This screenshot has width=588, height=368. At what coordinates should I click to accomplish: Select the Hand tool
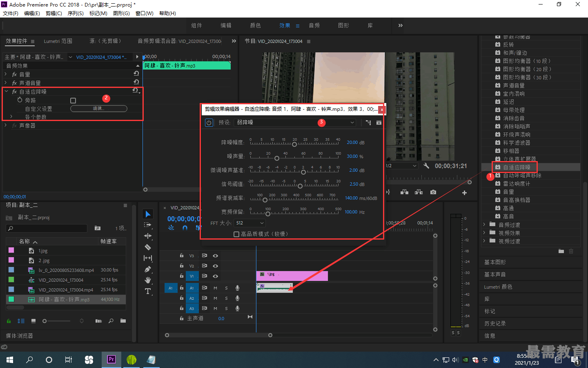pyautogui.click(x=148, y=280)
